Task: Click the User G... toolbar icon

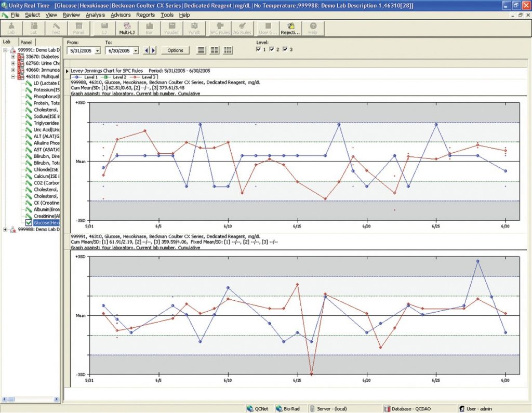Action: (268, 28)
